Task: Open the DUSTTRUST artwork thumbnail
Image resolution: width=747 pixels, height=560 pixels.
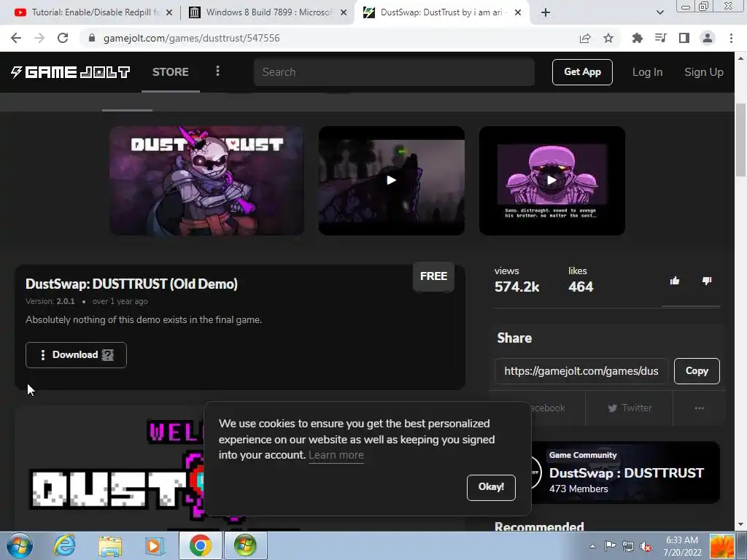Action: click(206, 181)
